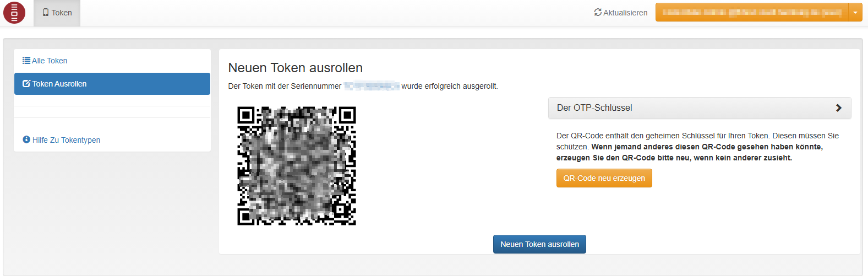The height and width of the screenshot is (280, 868).
Task: Click the list icon beside Alle Token
Action: click(x=26, y=61)
